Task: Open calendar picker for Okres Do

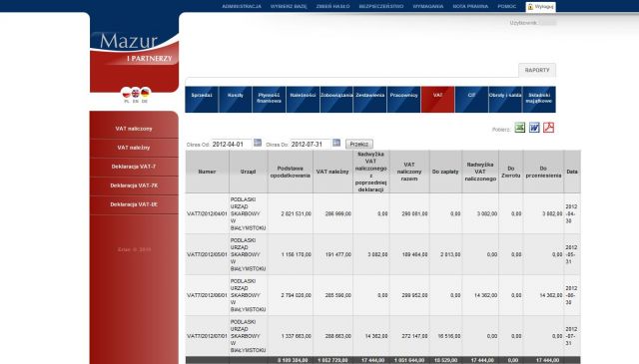Action: point(336,143)
